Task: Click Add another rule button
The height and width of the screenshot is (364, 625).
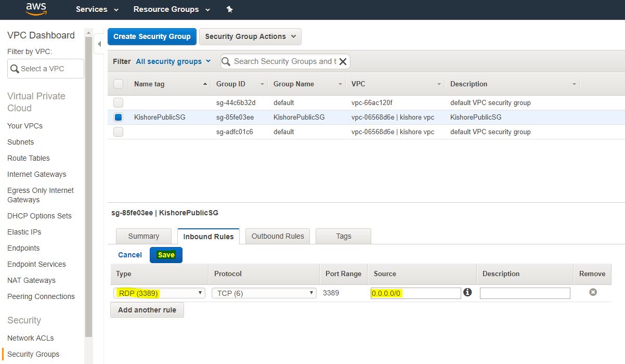Action: (147, 310)
